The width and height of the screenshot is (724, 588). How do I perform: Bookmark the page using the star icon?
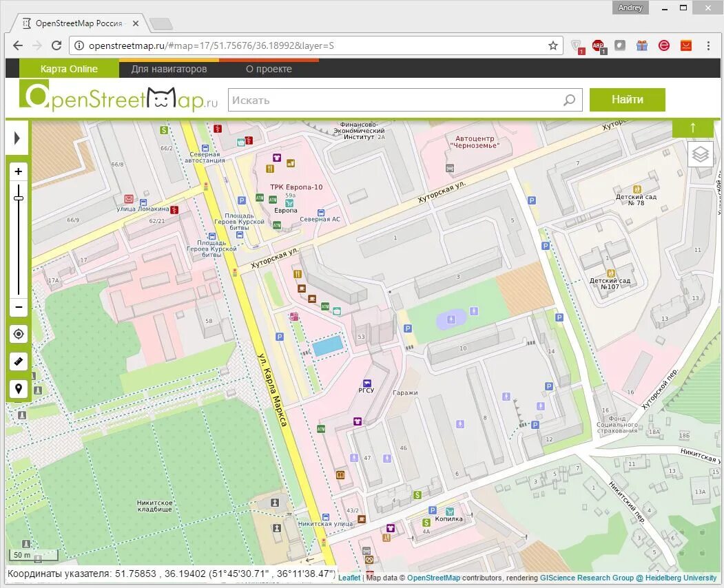click(552, 45)
